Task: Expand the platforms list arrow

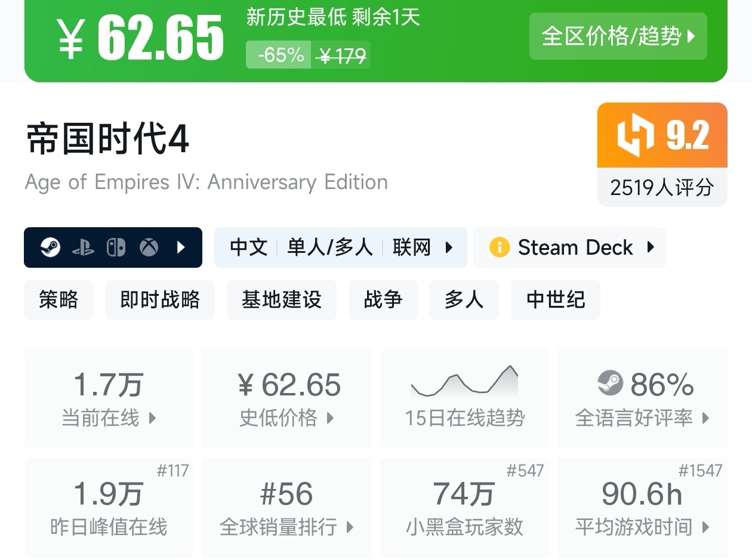Action: coord(181,247)
